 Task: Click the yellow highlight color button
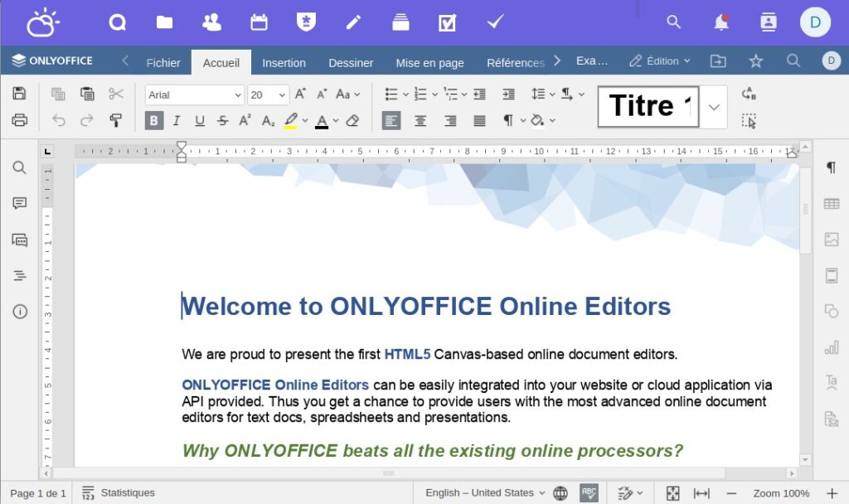(290, 120)
